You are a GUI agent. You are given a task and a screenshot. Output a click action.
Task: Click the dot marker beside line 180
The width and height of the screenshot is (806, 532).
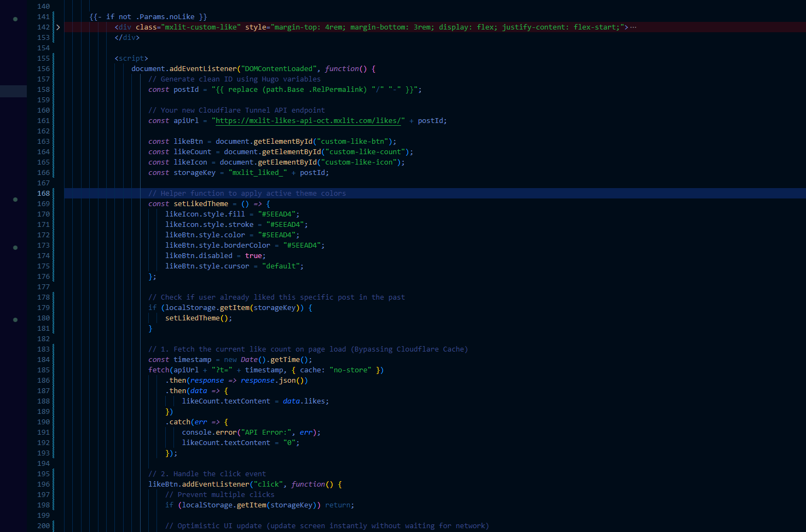click(15, 320)
